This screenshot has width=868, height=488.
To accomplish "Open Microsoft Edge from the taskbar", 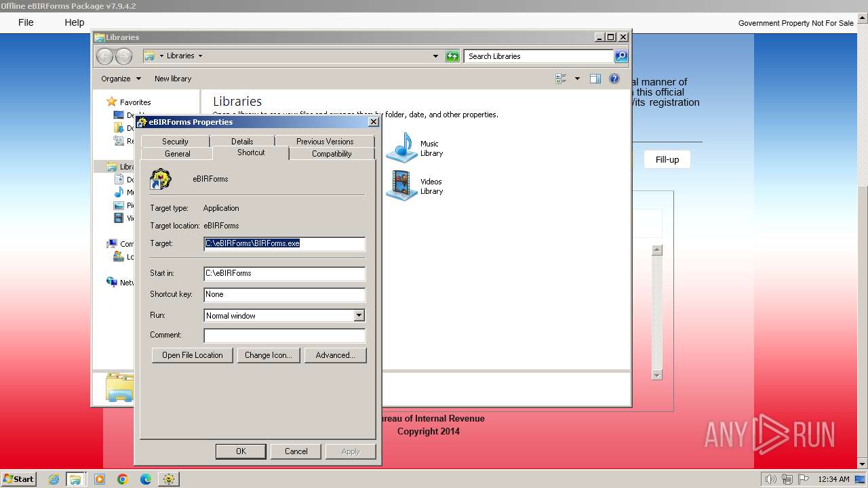I will (x=146, y=479).
